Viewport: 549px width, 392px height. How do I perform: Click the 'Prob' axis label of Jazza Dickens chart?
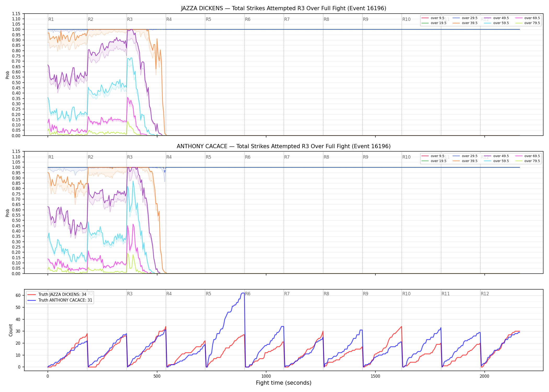tap(8, 75)
